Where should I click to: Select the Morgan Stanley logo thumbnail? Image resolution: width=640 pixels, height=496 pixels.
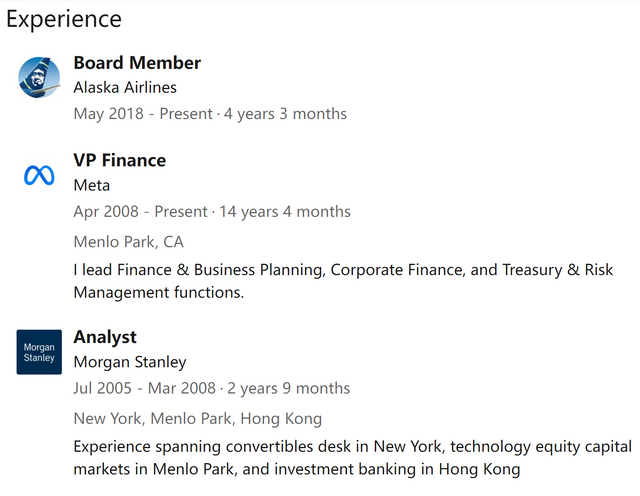point(39,352)
